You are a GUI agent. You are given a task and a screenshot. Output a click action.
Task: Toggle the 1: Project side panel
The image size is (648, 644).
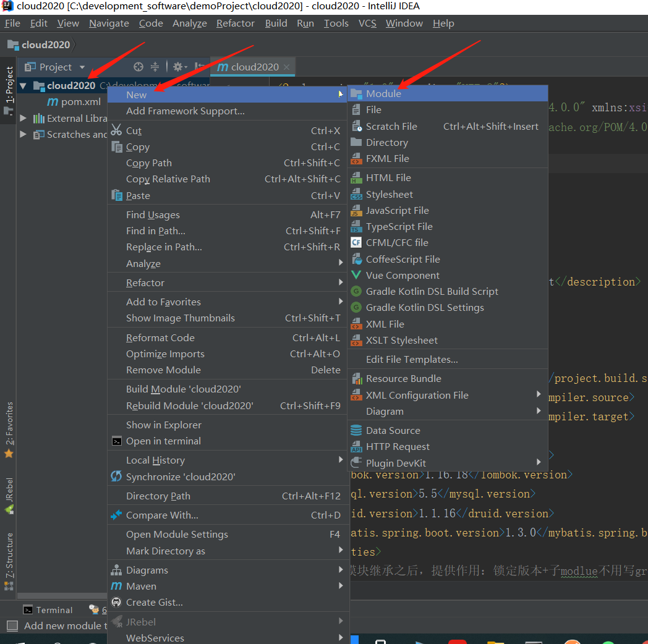pyautogui.click(x=9, y=90)
